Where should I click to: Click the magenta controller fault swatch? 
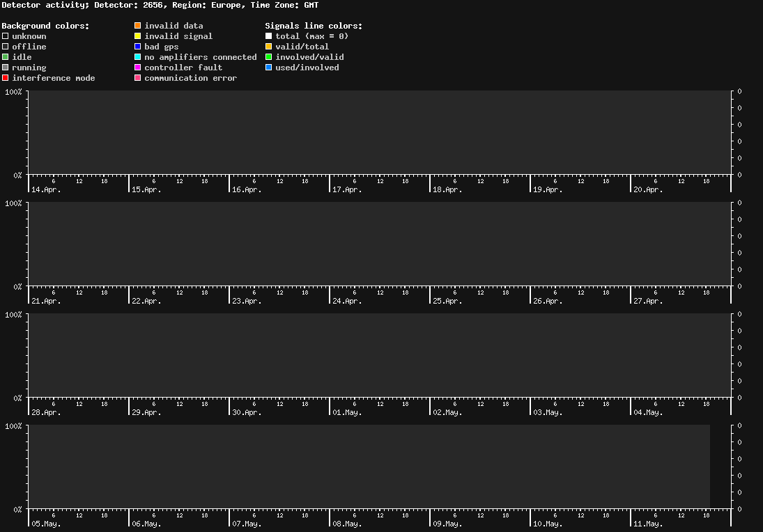[138, 68]
